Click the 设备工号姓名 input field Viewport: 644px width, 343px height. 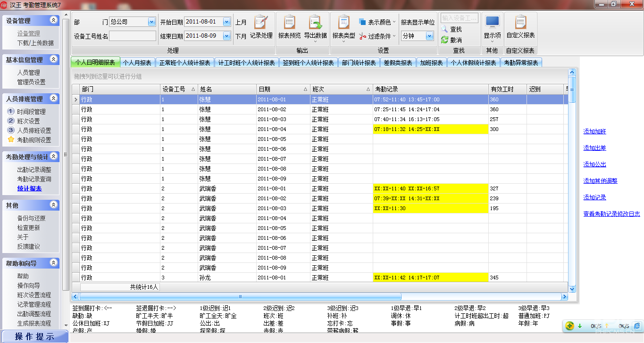(133, 36)
